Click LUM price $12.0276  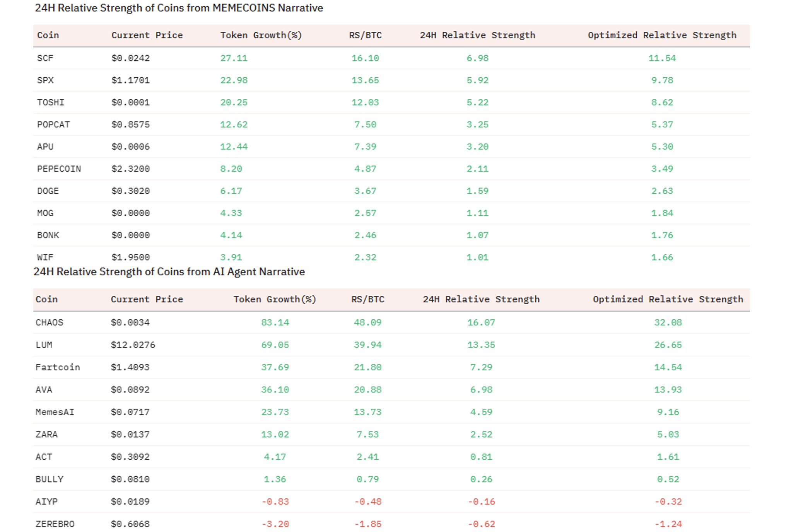[133, 345]
